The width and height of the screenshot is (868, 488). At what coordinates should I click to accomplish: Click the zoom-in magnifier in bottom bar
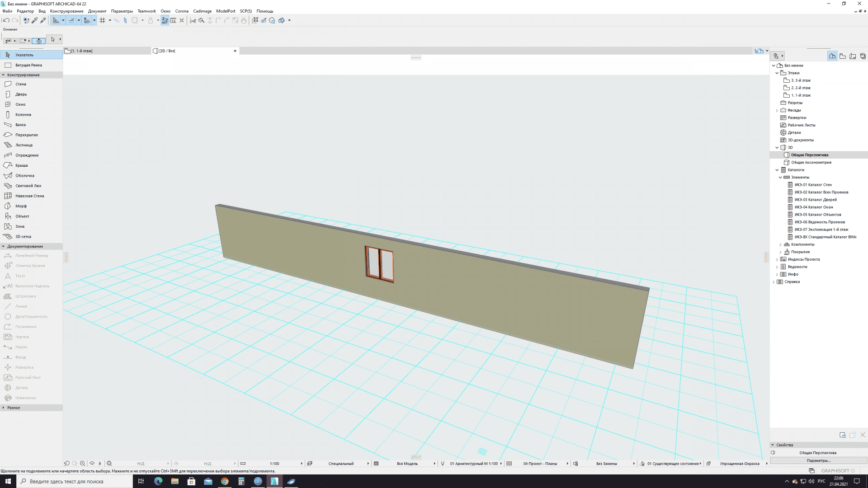click(x=82, y=464)
